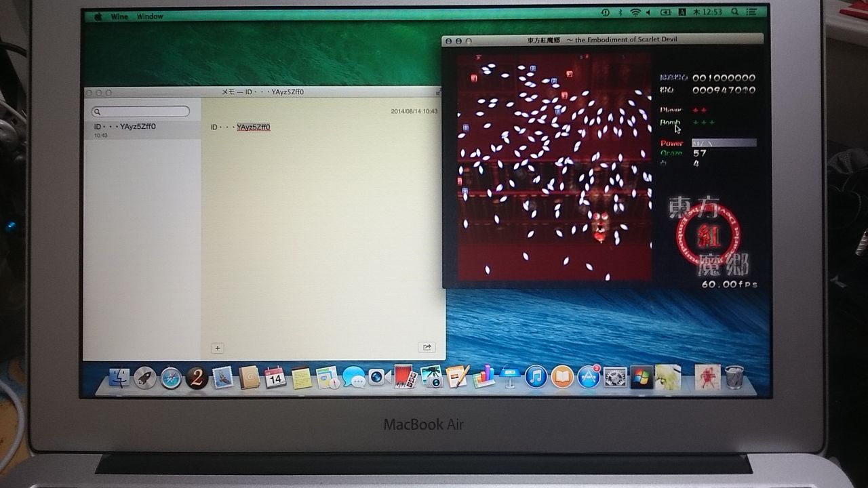This screenshot has height=488, width=868.
Task: Open Messages speech bubble in Dock
Action: tap(353, 377)
